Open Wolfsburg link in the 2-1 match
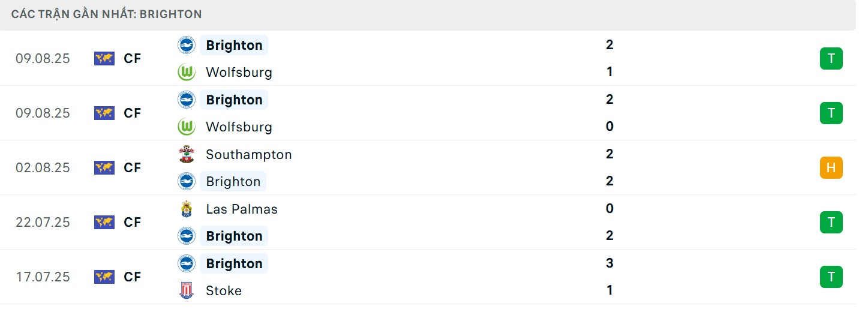 pos(238,73)
